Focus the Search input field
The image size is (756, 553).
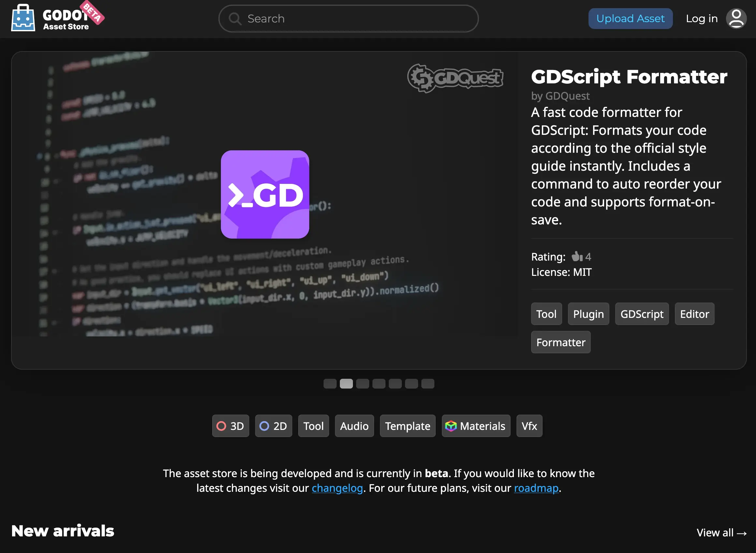click(x=348, y=19)
